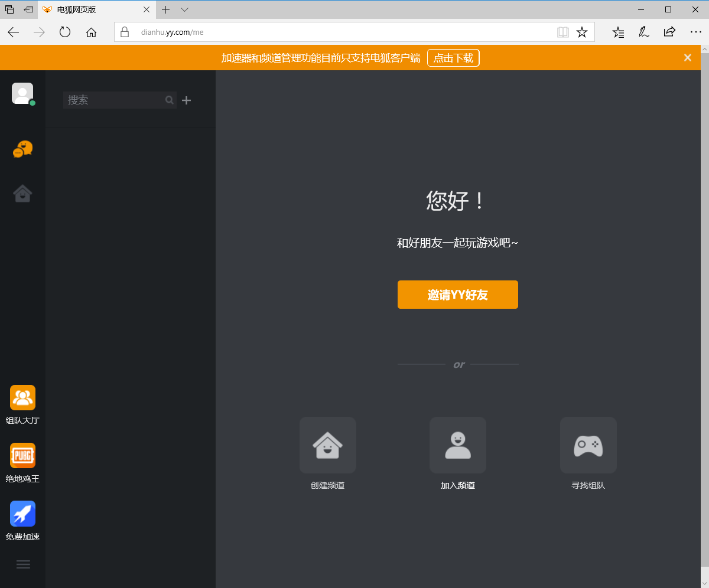Open browser settings and more menu
The image size is (709, 588).
coord(695,32)
